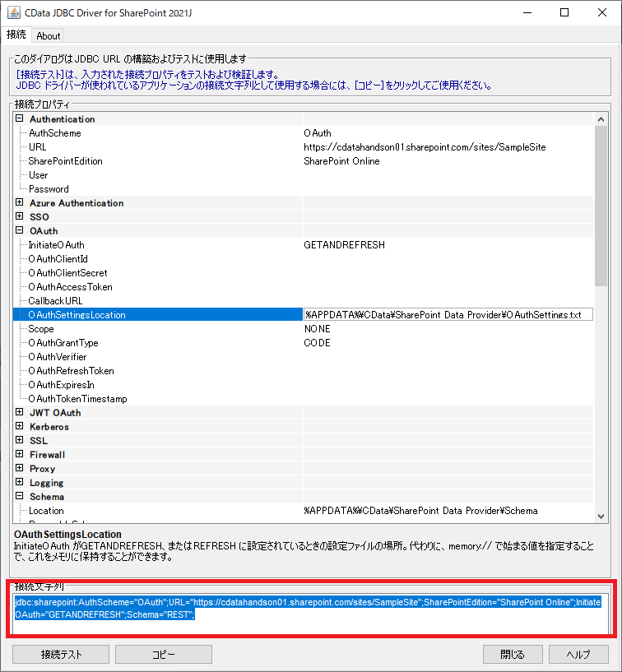Select the CallbackURL property
The width and height of the screenshot is (622, 672).
pyautogui.click(x=55, y=301)
